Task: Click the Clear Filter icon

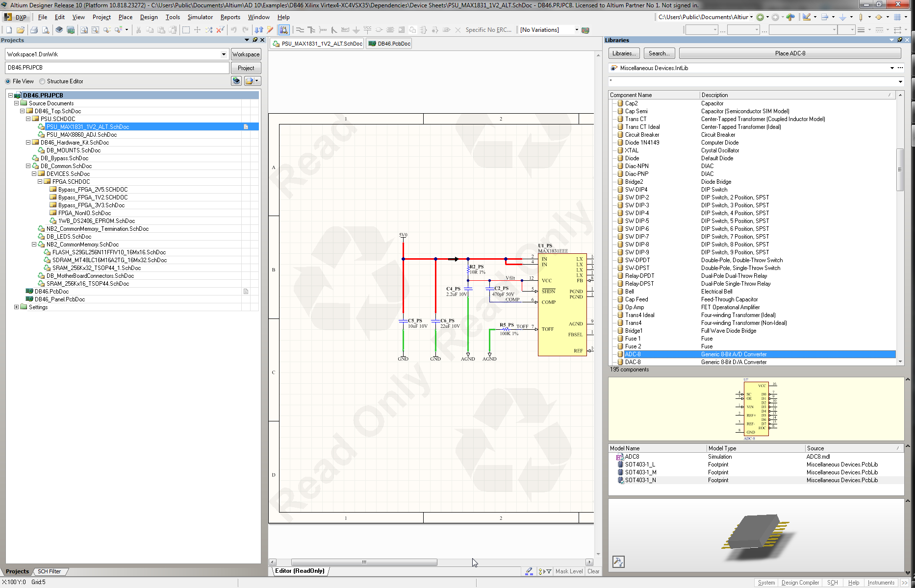Action: click(x=220, y=30)
